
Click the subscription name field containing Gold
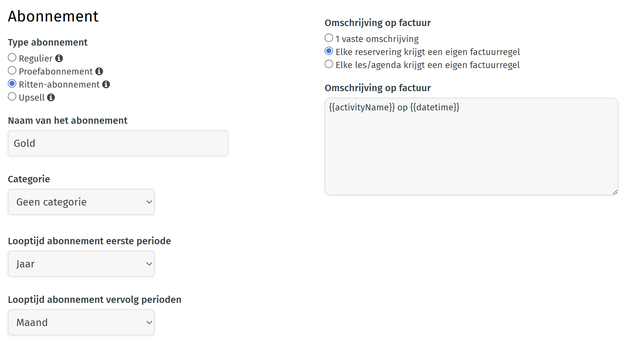[x=118, y=143]
